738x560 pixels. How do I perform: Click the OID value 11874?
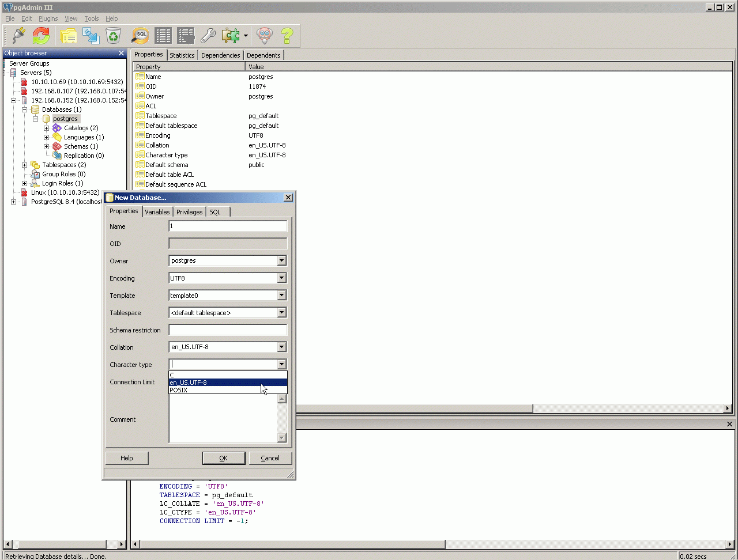point(257,86)
